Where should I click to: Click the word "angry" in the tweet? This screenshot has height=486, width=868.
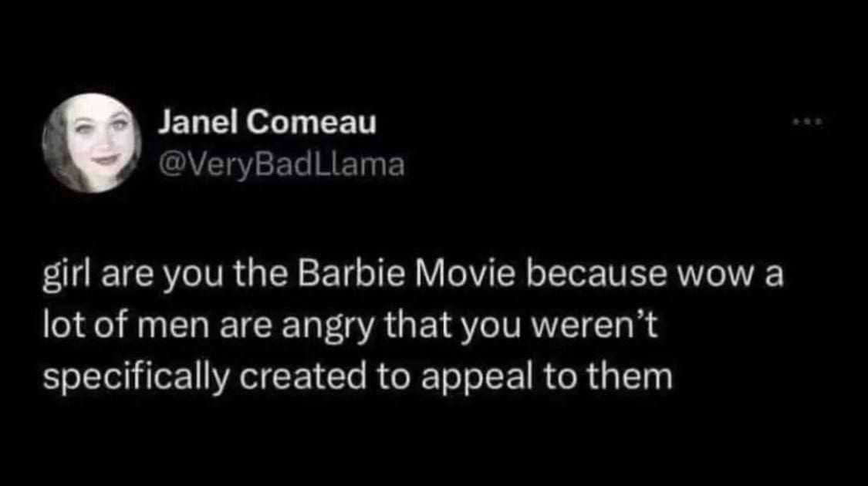coord(329,327)
